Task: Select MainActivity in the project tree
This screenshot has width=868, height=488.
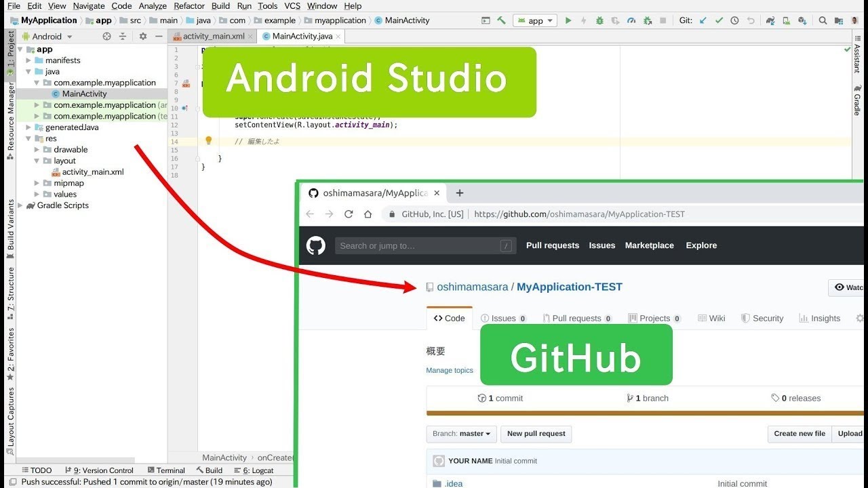Action: point(84,94)
